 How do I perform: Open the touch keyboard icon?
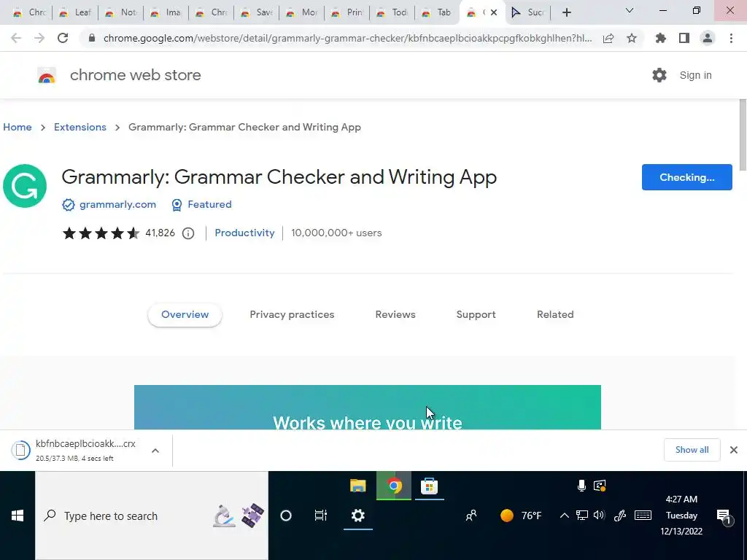[643, 516]
